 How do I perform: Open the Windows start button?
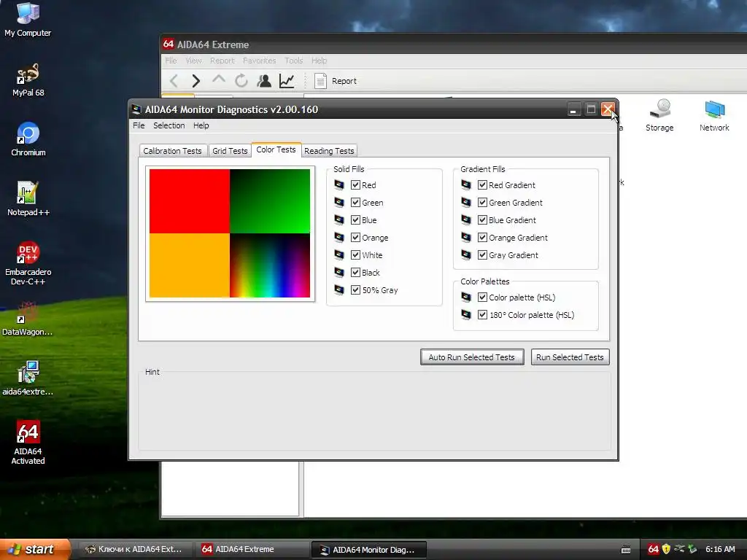click(x=34, y=549)
